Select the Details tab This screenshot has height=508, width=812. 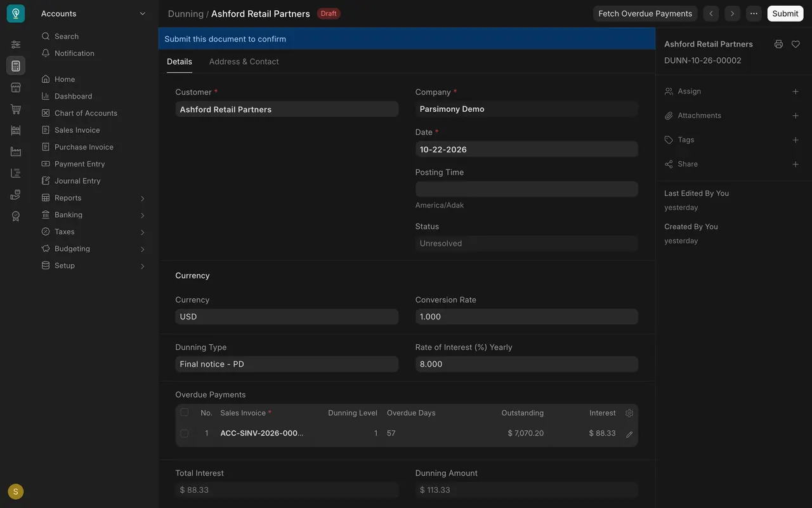coord(180,62)
